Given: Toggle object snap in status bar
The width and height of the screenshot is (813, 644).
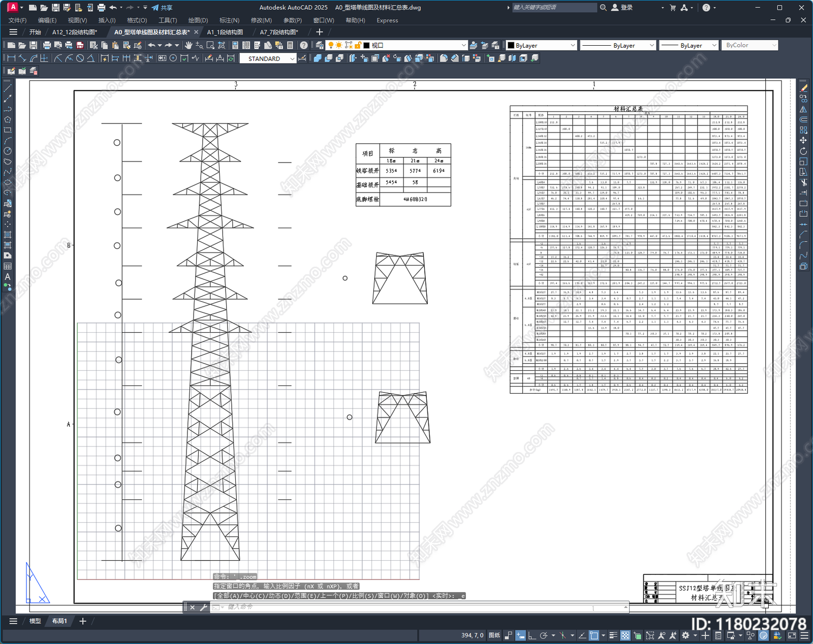Looking at the screenshot, I should 593,635.
